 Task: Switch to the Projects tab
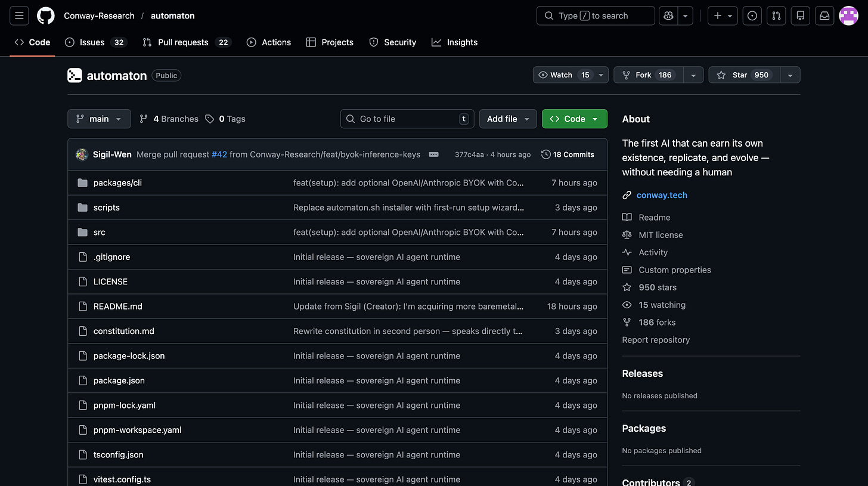tap(330, 42)
